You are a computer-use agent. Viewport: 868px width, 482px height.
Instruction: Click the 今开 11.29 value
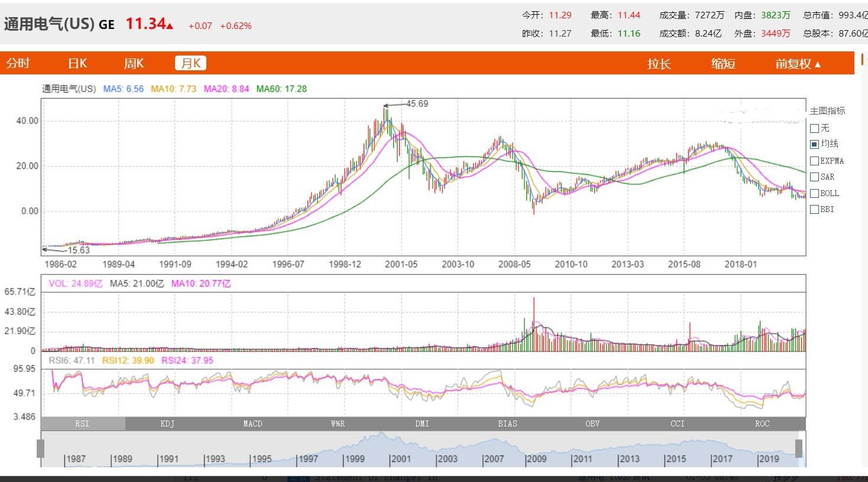point(561,15)
